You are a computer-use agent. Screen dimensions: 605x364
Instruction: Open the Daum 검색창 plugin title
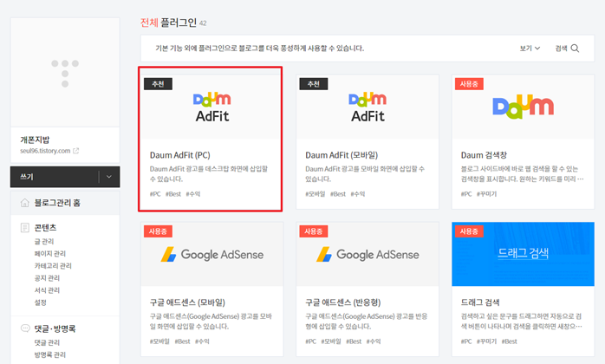click(x=484, y=155)
